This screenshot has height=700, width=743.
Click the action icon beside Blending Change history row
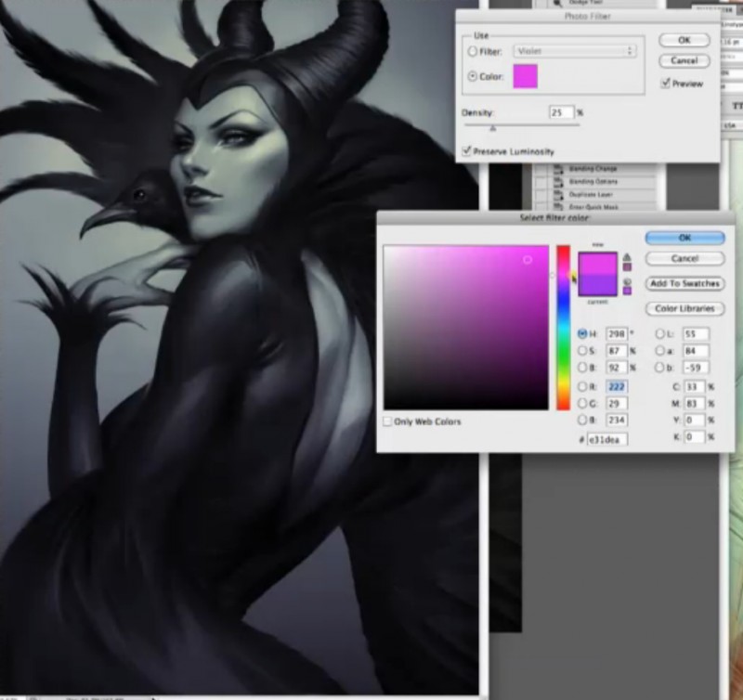pyautogui.click(x=558, y=169)
